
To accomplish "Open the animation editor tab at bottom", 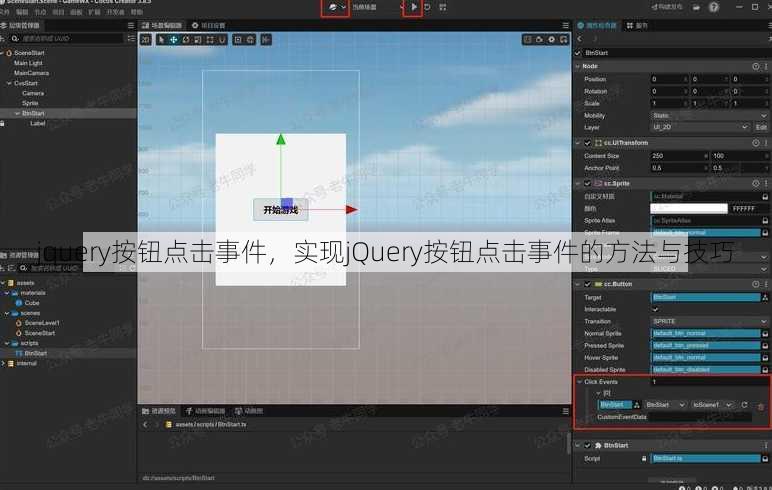I will pos(205,411).
